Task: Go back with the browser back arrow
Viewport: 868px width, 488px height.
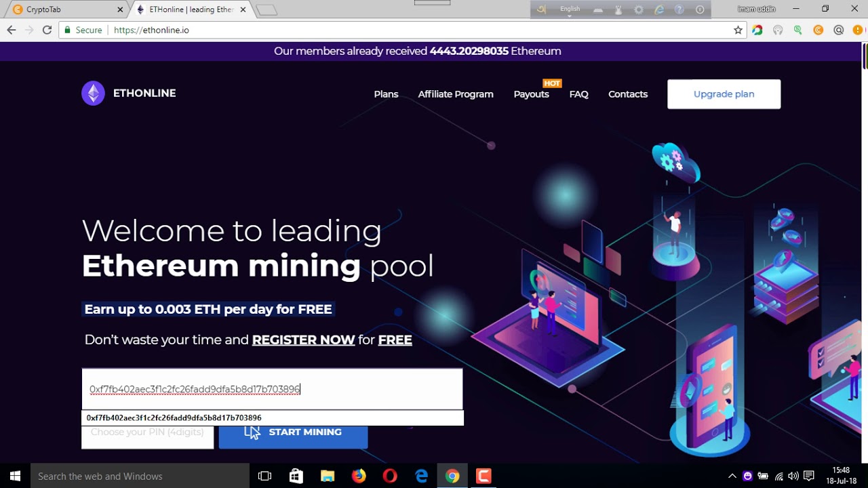Action: point(12,30)
